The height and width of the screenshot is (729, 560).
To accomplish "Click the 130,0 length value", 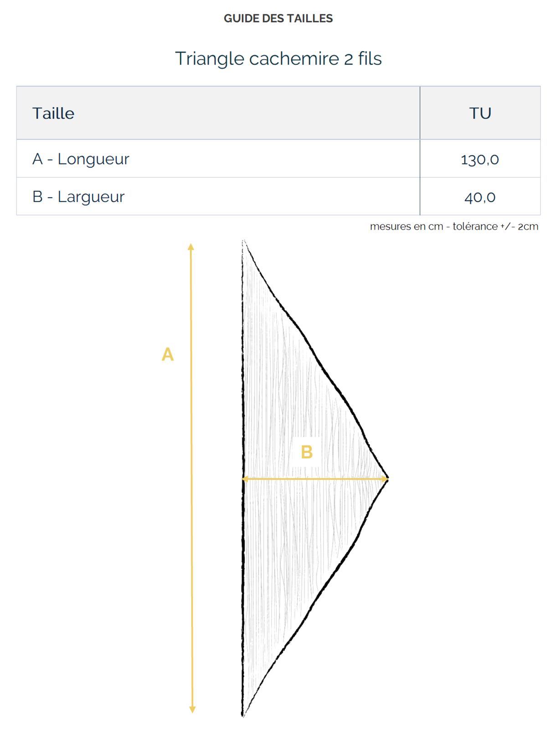I will pyautogui.click(x=480, y=159).
